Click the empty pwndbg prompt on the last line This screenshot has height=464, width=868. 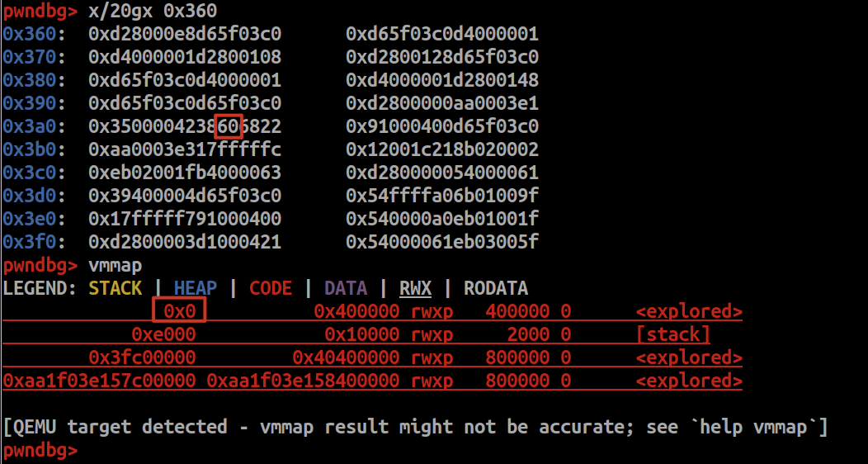pyautogui.click(x=40, y=450)
